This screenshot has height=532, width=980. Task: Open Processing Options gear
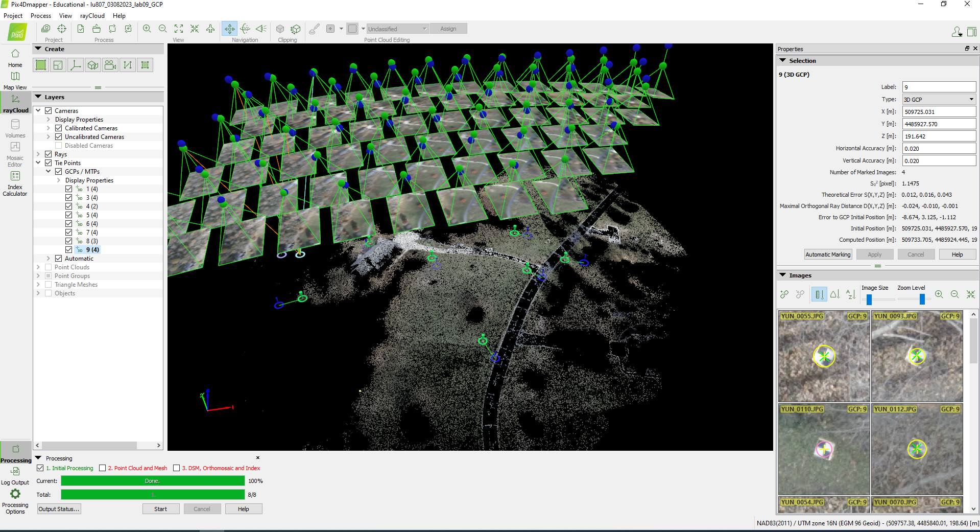click(x=15, y=501)
